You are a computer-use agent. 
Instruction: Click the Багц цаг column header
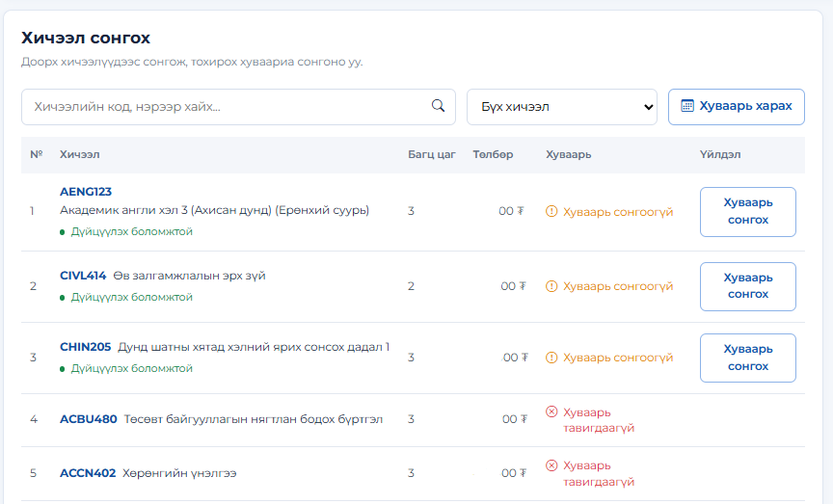pos(431,154)
